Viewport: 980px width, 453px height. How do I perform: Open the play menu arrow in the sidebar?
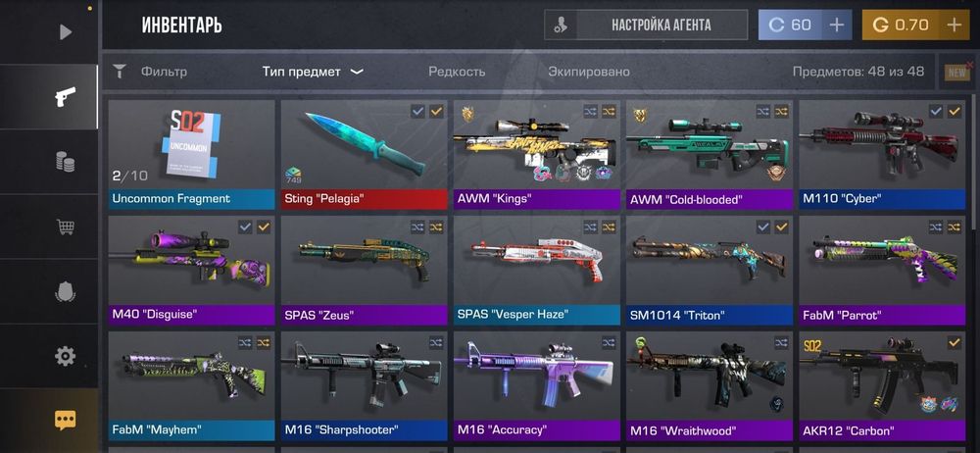pyautogui.click(x=66, y=32)
